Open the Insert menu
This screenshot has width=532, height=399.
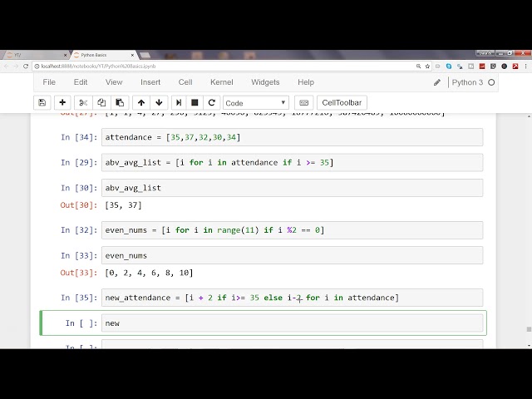pos(150,82)
